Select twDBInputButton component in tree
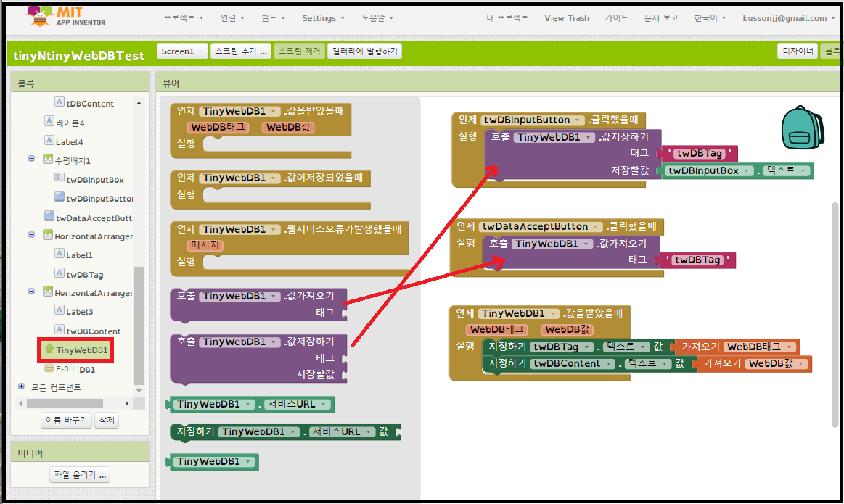844x504 pixels. click(99, 199)
